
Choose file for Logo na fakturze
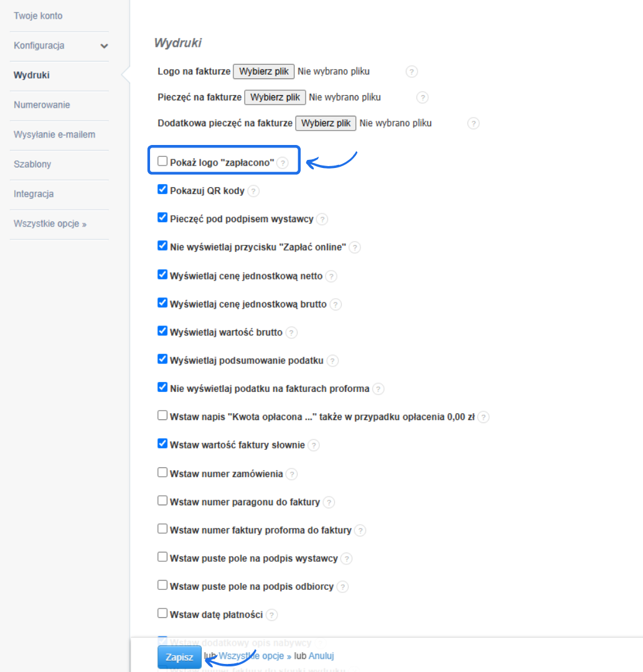[x=264, y=72]
